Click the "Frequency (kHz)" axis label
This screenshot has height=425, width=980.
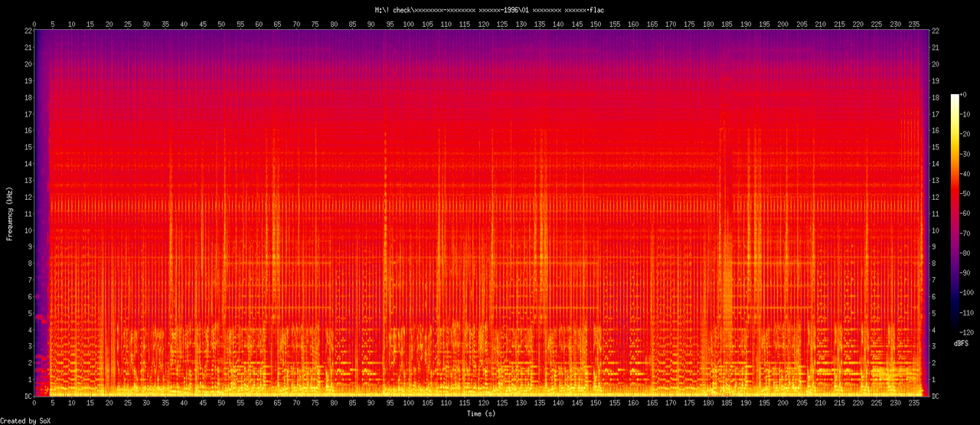click(10, 213)
